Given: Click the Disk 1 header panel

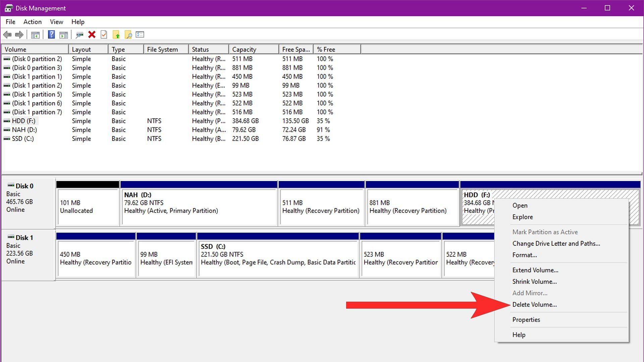Looking at the screenshot, I should click(x=29, y=255).
